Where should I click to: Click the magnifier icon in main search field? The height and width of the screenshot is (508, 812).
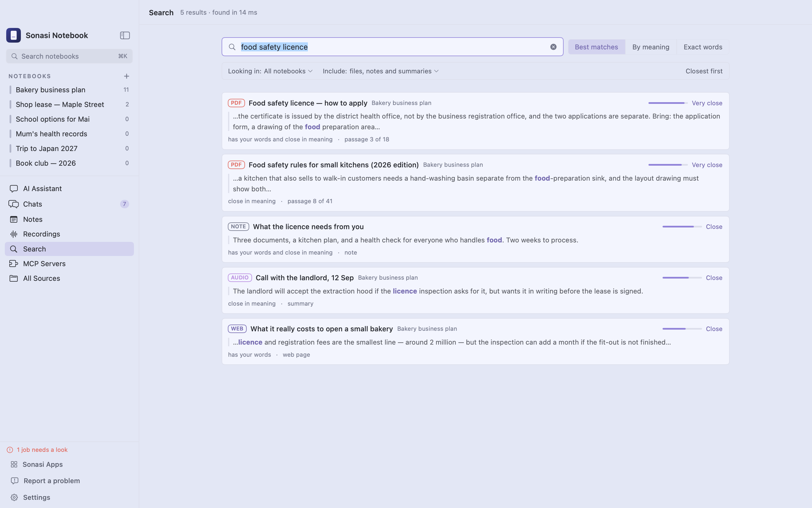click(x=232, y=47)
